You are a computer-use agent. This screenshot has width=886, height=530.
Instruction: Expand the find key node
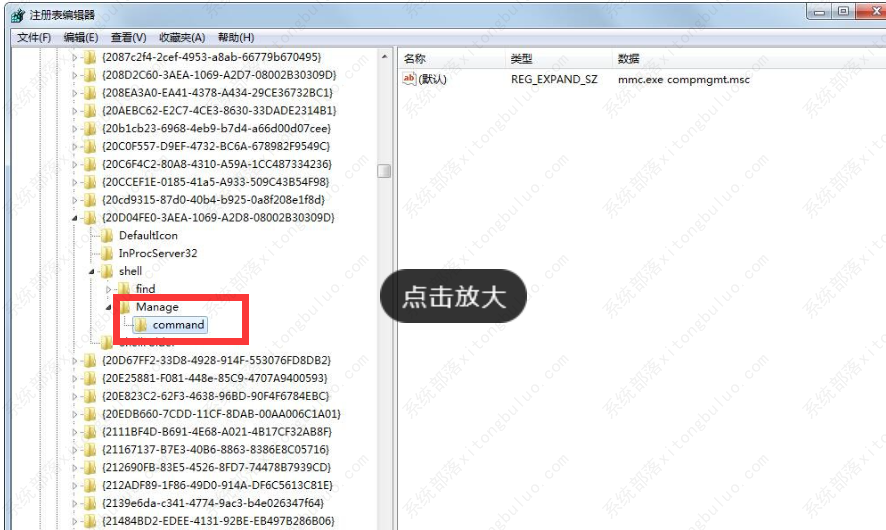click(109, 289)
